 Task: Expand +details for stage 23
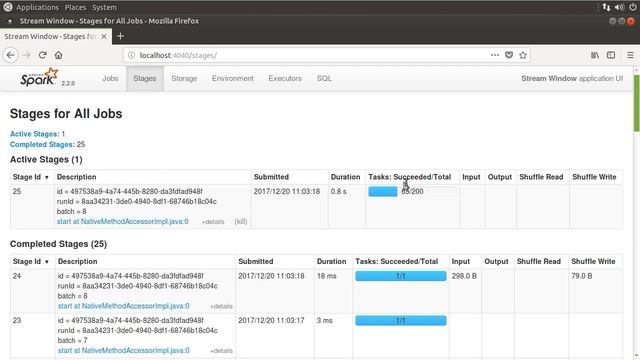pos(221,351)
